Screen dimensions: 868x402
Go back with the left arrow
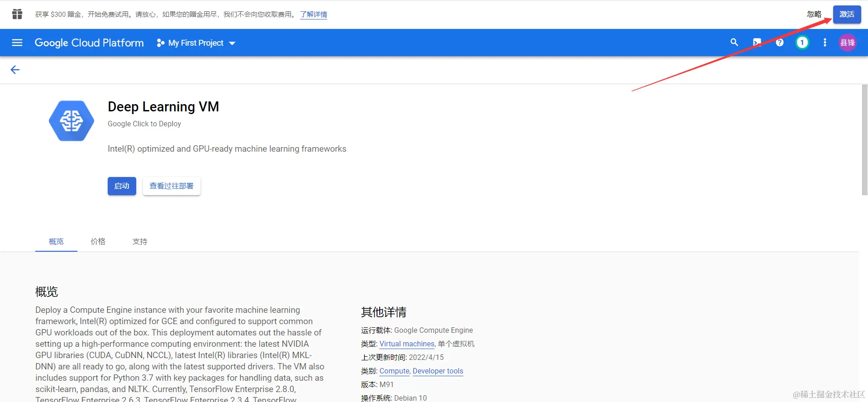15,70
